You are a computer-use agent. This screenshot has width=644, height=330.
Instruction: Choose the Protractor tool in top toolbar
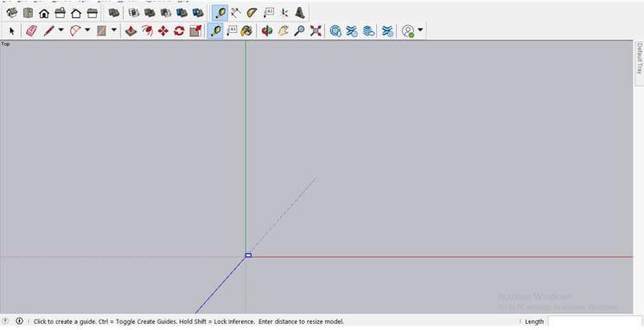click(x=252, y=13)
